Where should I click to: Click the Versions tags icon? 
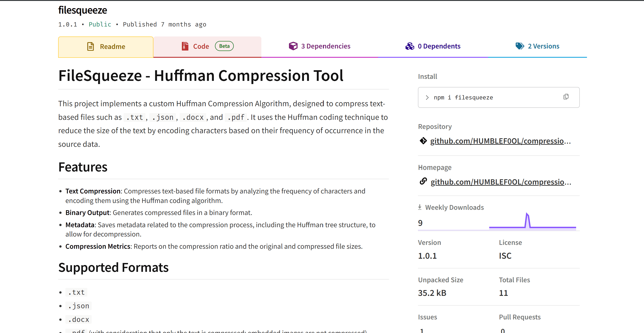(520, 46)
